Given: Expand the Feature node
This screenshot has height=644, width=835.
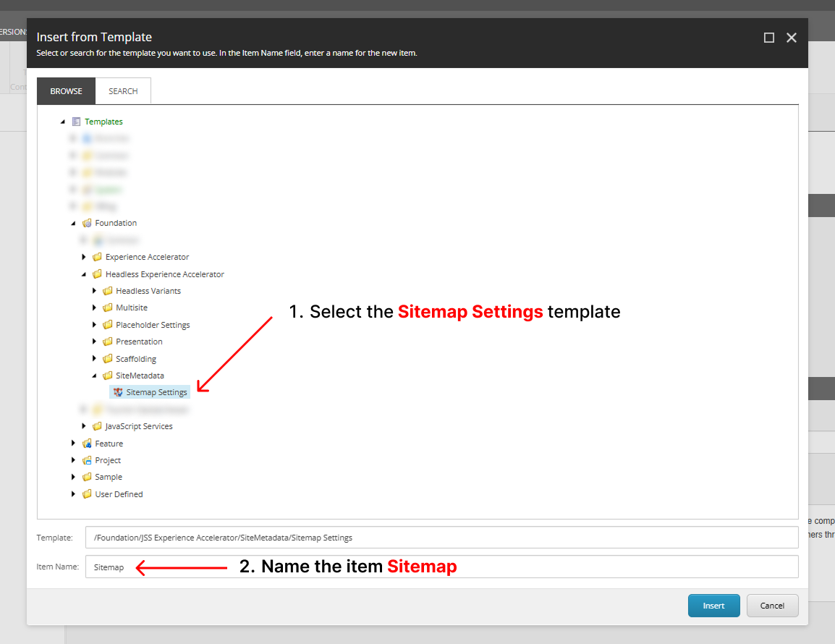Looking at the screenshot, I should [74, 443].
